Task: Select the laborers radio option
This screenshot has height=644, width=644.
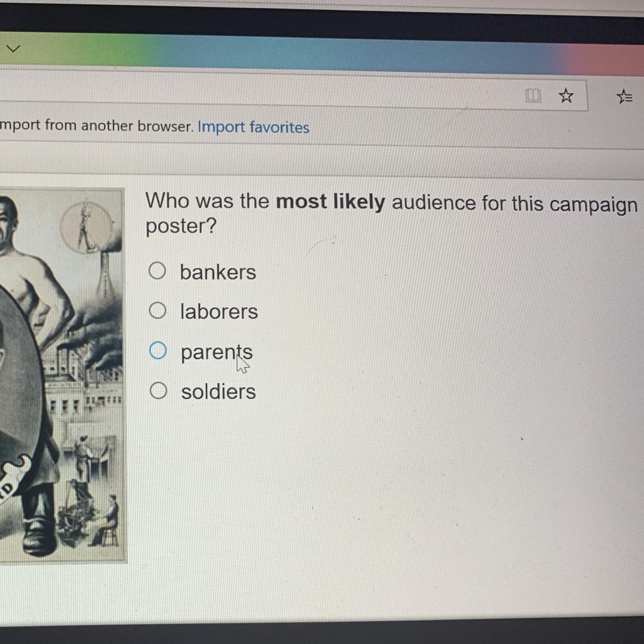Action: 157,310
